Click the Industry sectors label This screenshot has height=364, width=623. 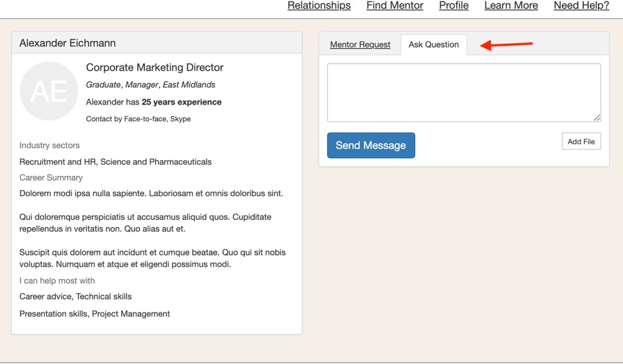(50, 146)
